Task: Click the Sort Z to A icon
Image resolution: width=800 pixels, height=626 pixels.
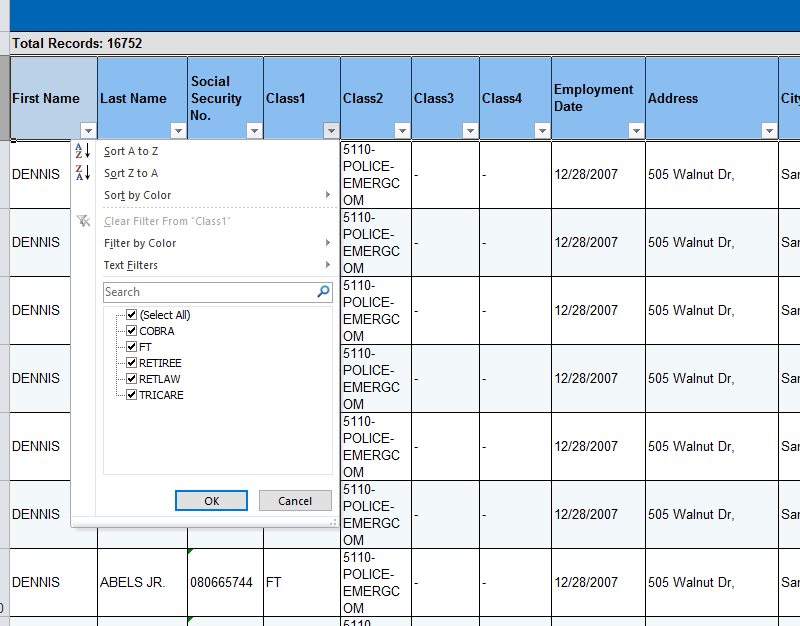Action: (83, 173)
